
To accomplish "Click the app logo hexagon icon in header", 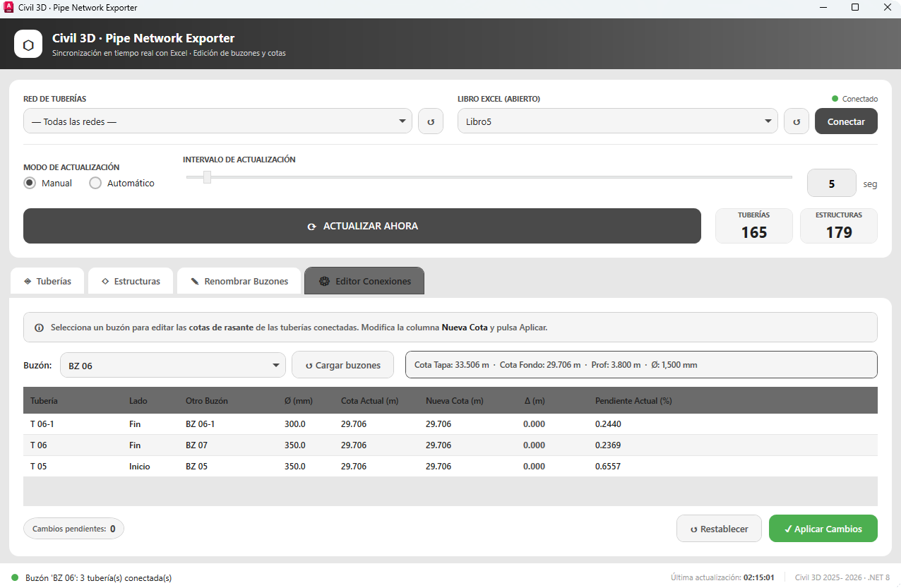I will pos(28,44).
